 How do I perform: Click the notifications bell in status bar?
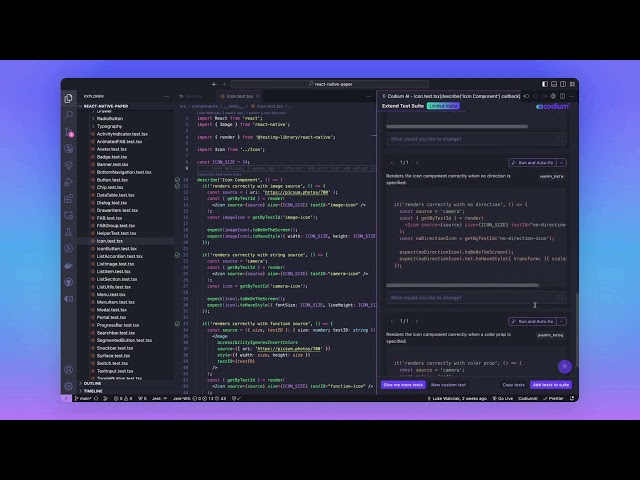572,398
